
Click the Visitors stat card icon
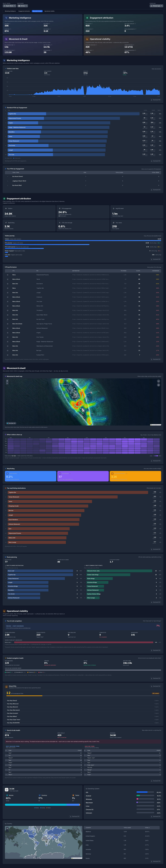[x=6, y=209]
